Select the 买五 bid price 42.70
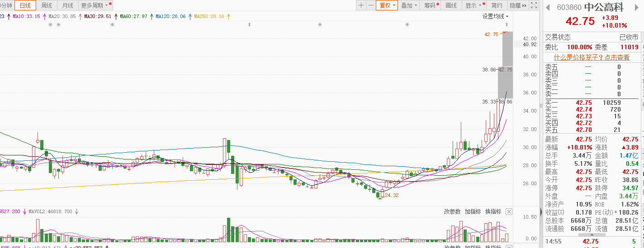 584,130
